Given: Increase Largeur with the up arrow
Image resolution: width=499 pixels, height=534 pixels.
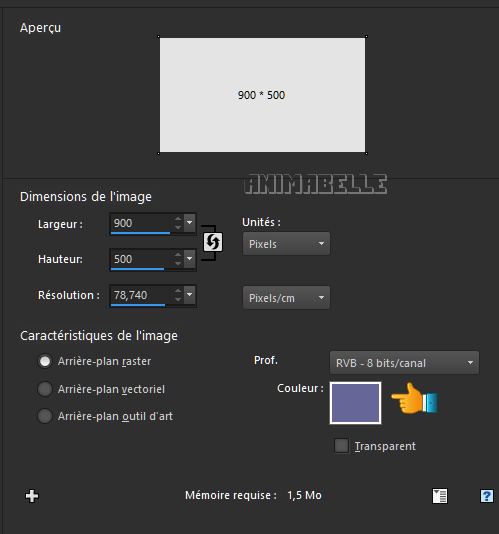Looking at the screenshot, I should pos(178,219).
